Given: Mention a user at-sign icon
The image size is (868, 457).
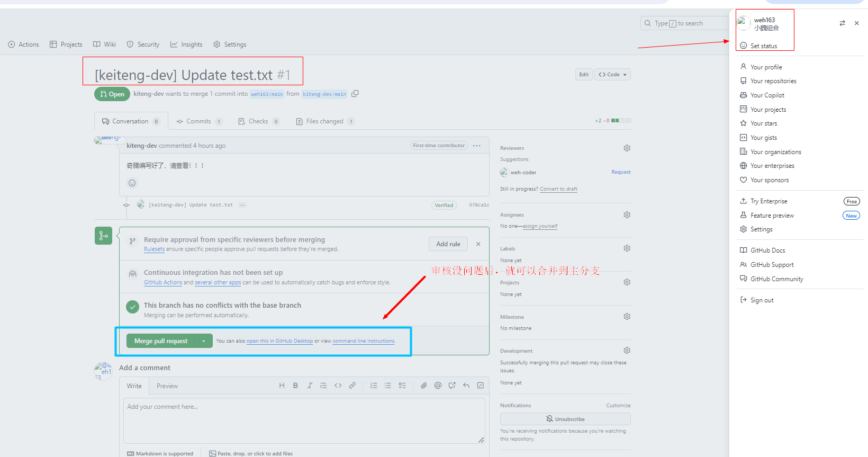Looking at the screenshot, I should click(438, 386).
